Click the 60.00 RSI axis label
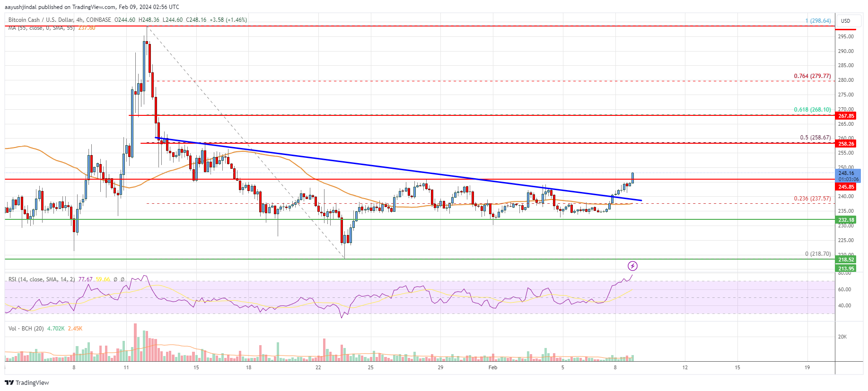Image resolution: width=868 pixels, height=391 pixels. 844,289
